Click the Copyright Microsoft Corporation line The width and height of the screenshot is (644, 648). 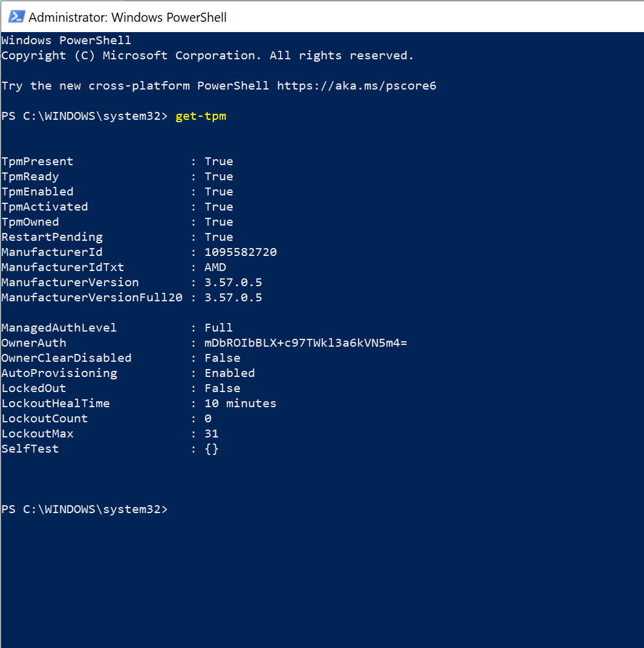click(207, 56)
